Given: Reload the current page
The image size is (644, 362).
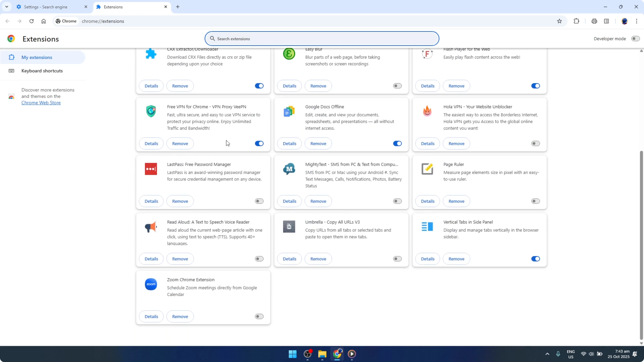Looking at the screenshot, I should [x=31, y=21].
